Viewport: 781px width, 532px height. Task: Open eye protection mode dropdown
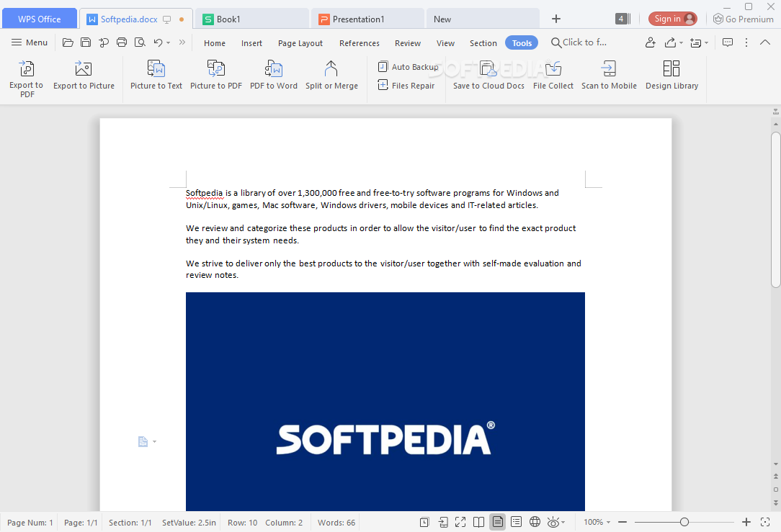pyautogui.click(x=563, y=522)
